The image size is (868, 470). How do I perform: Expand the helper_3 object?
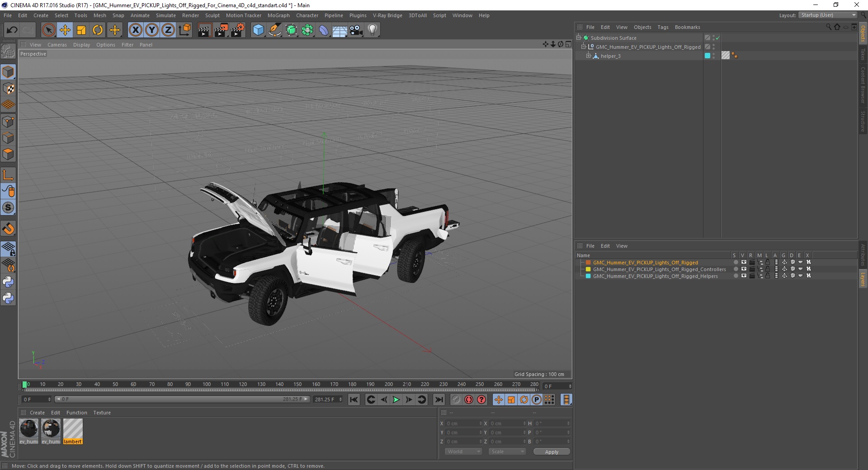(x=588, y=56)
